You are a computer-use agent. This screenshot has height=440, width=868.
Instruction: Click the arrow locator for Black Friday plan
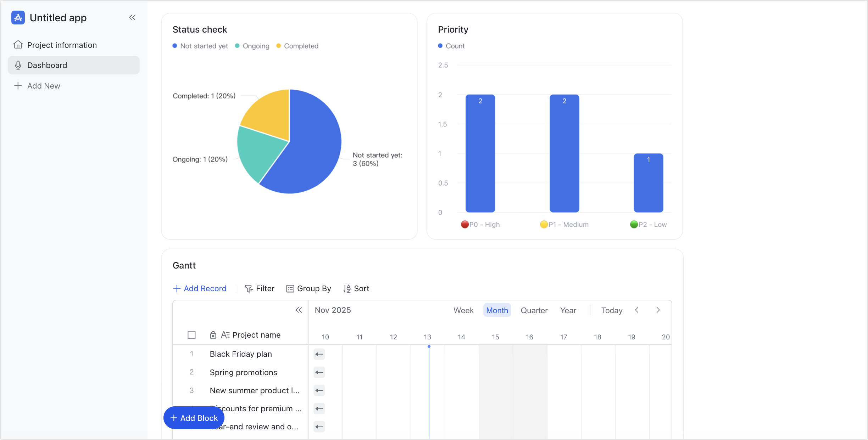point(319,354)
